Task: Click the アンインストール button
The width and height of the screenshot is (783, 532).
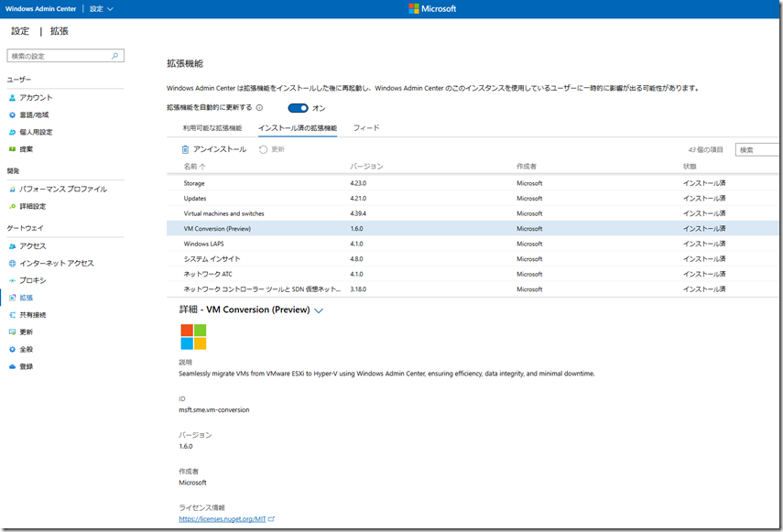Action: [213, 149]
